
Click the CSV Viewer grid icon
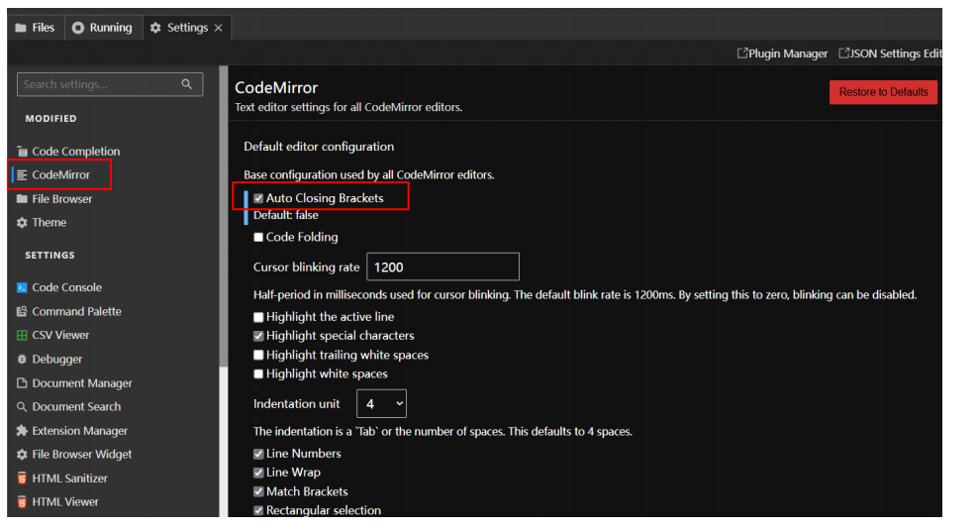tap(22, 336)
